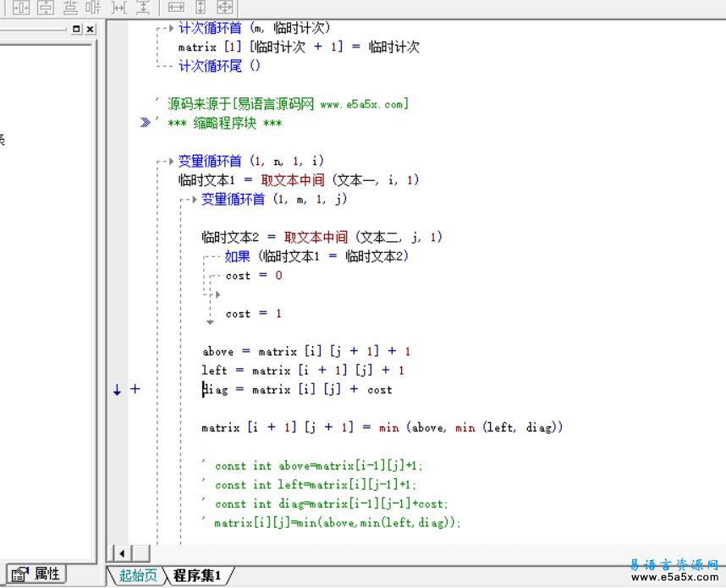Click the equal vertical gap icon

(x=143, y=7)
